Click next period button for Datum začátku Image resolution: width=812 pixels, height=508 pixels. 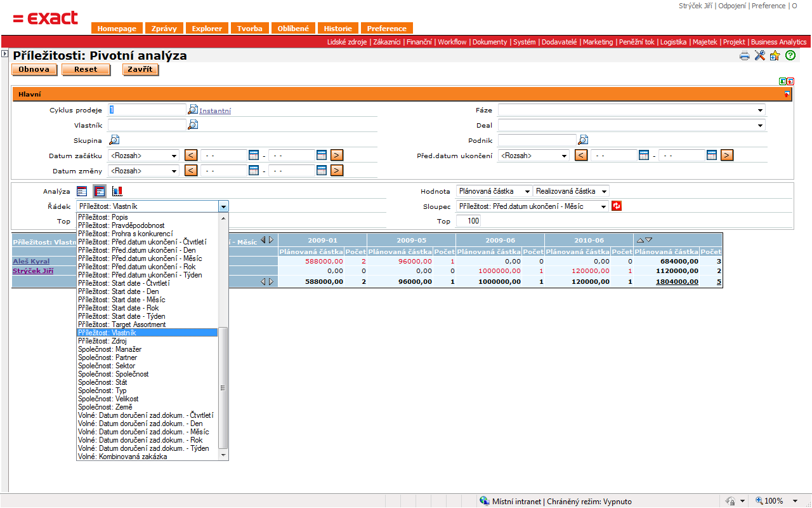(x=337, y=155)
